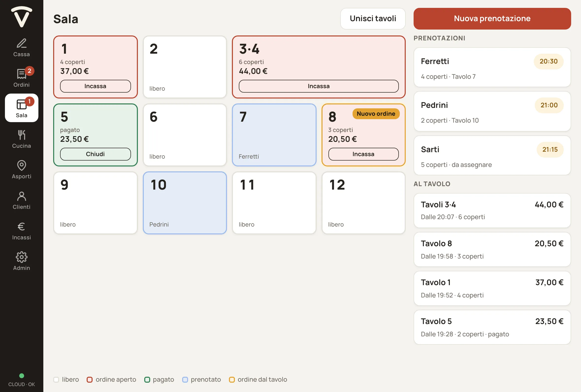Check the CLOUD · OK status indicator

click(x=21, y=380)
